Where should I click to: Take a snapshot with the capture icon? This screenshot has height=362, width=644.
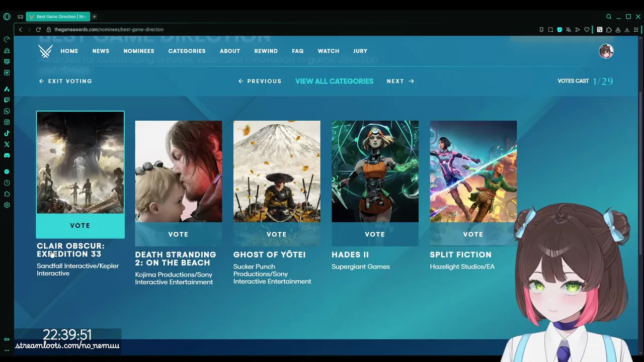click(550, 30)
